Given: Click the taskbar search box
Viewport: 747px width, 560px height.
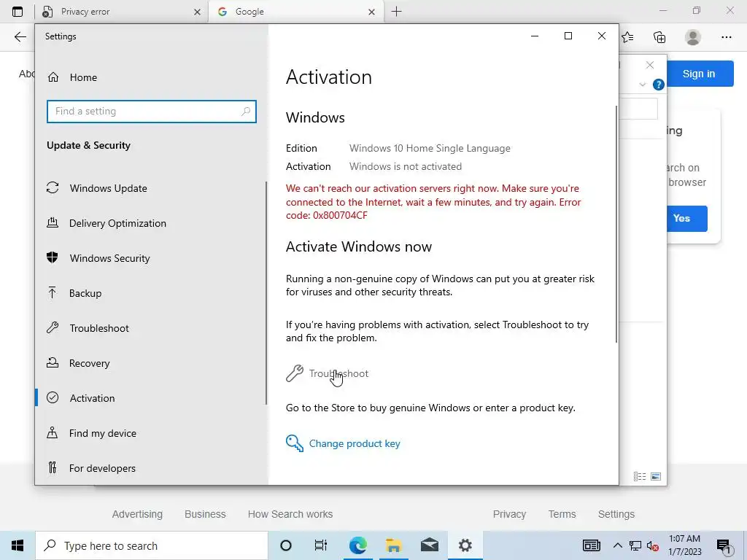Looking at the screenshot, I should 152,545.
